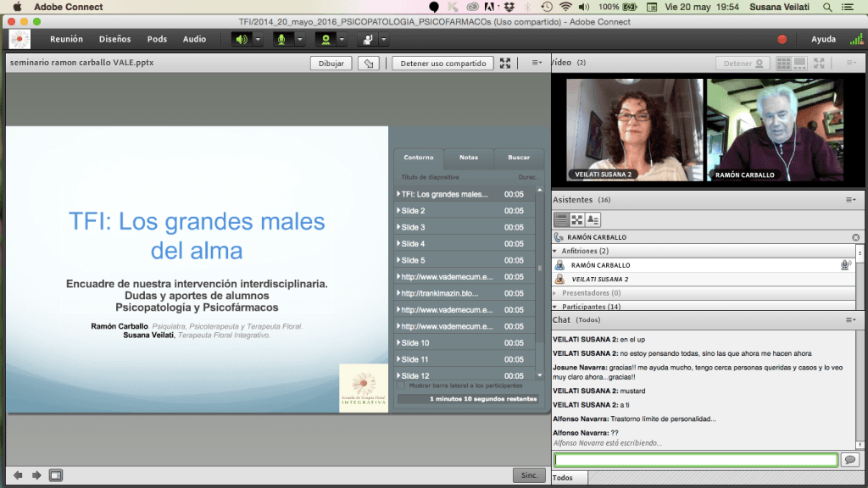
Task: Click the Dibujar button
Action: click(331, 63)
